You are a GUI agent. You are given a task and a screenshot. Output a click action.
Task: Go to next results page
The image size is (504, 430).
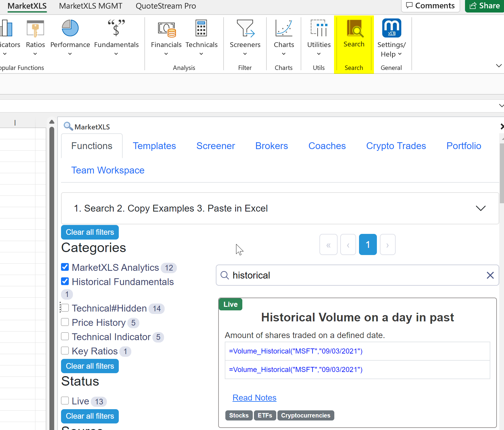pyautogui.click(x=388, y=245)
